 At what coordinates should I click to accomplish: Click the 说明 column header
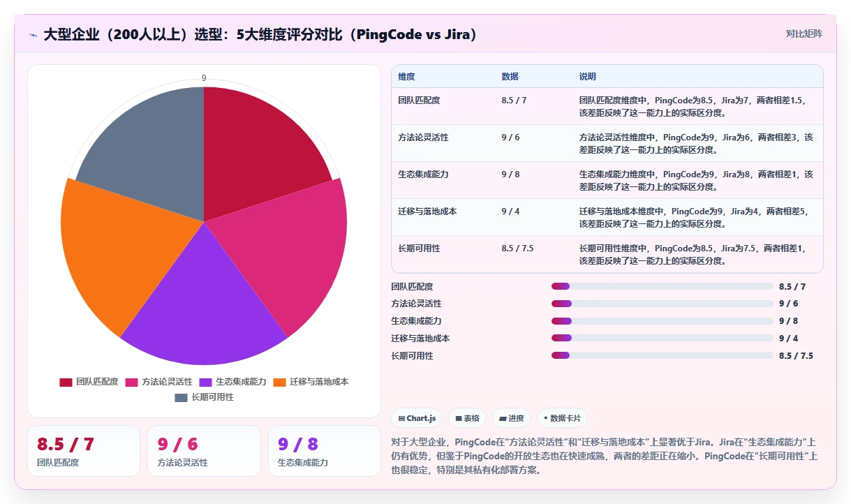click(x=588, y=77)
